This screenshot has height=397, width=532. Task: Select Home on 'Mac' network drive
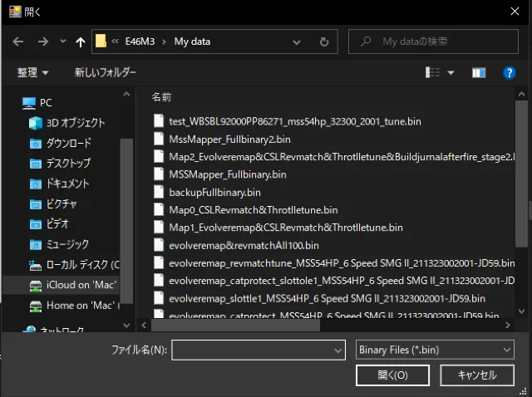click(74, 305)
